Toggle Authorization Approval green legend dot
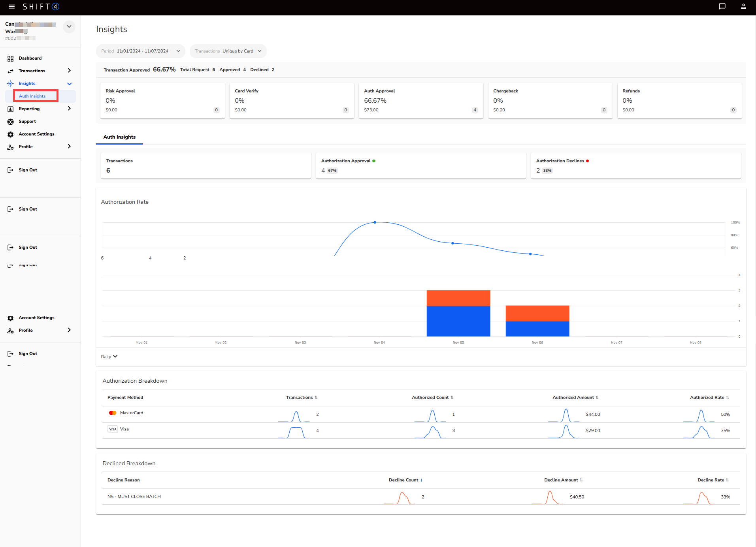Screen dimensions: 756x547 (374, 161)
